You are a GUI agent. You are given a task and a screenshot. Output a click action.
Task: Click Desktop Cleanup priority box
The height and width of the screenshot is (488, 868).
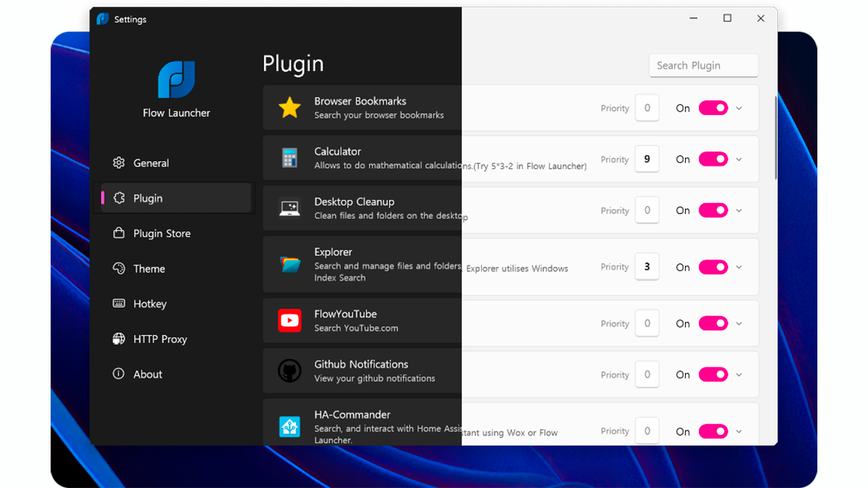pos(647,210)
